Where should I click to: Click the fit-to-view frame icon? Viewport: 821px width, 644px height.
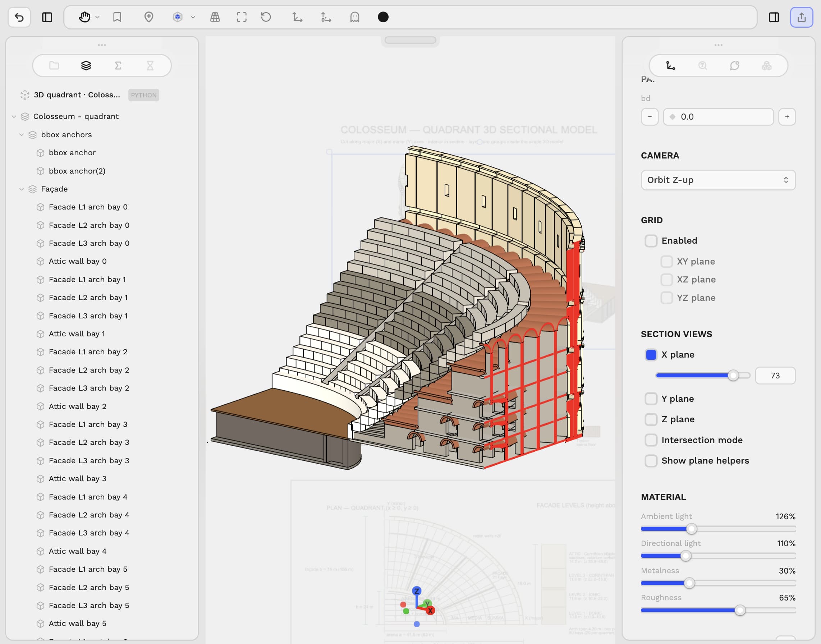point(242,17)
